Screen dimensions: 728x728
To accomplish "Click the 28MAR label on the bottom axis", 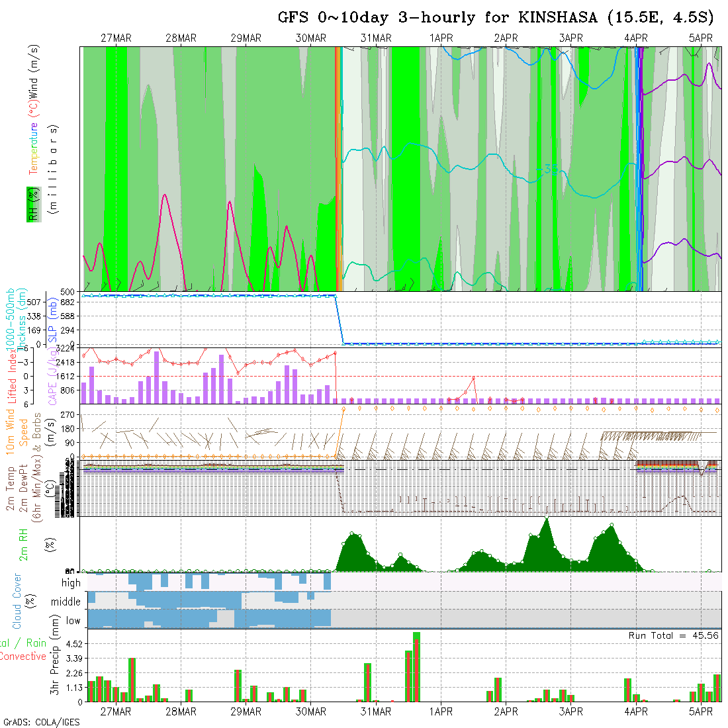I will click(x=181, y=711).
